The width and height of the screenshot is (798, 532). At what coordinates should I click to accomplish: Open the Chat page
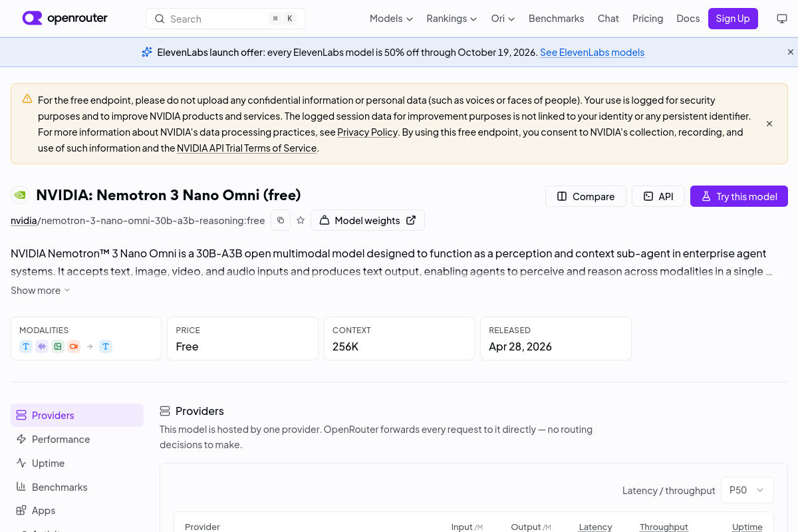pyautogui.click(x=608, y=19)
